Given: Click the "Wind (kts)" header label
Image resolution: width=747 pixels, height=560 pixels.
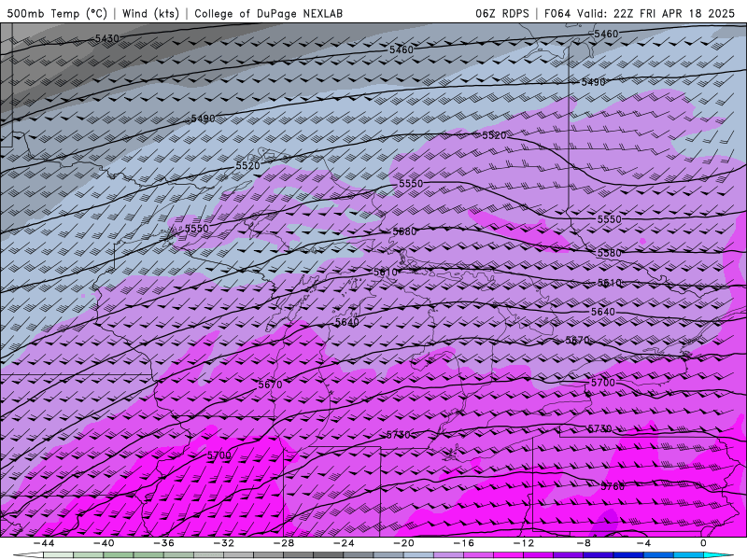Looking at the screenshot, I should (x=150, y=13).
